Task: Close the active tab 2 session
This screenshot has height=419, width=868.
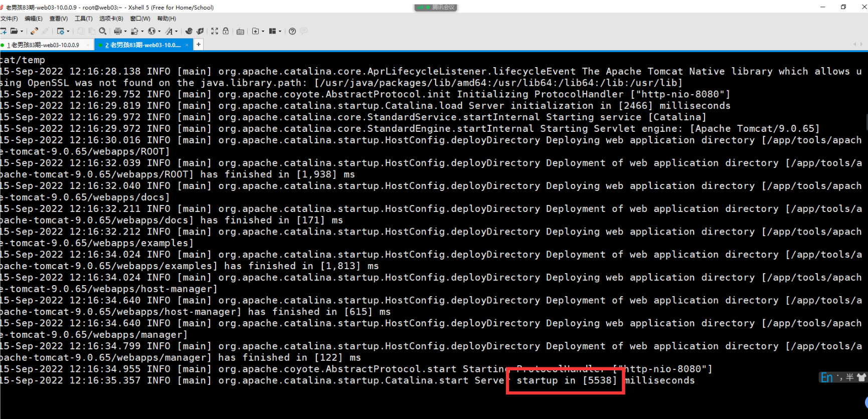Action: coord(187,45)
